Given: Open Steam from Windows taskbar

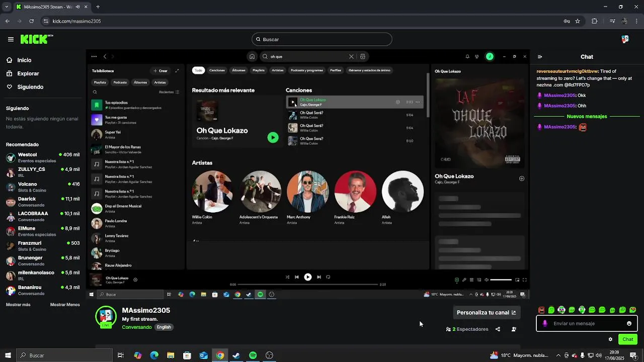Looking at the screenshot, I should 236,355.
